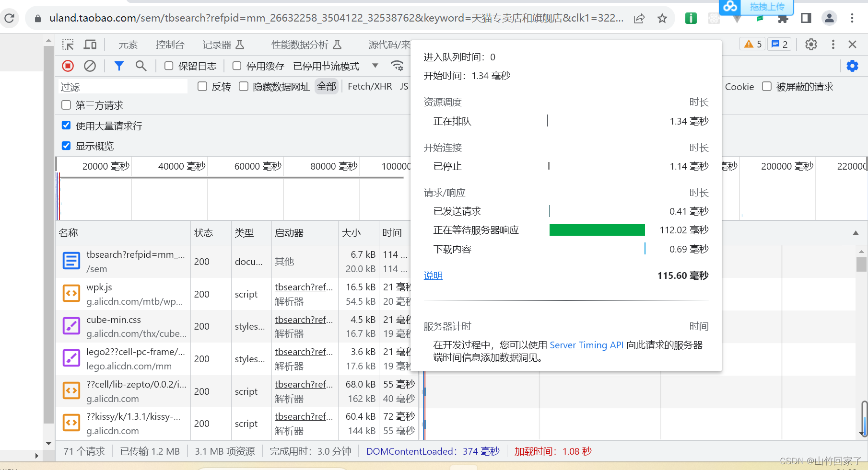Reload the page with the refresh icon
The height and width of the screenshot is (470, 868).
[x=9, y=18]
